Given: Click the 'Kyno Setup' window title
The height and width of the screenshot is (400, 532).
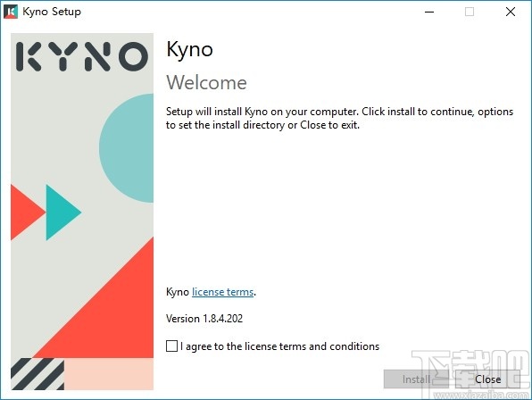Looking at the screenshot, I should click(52, 12).
